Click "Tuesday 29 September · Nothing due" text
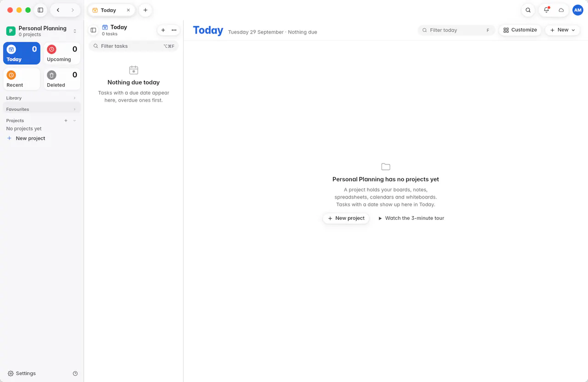588x382 pixels. coord(272,32)
